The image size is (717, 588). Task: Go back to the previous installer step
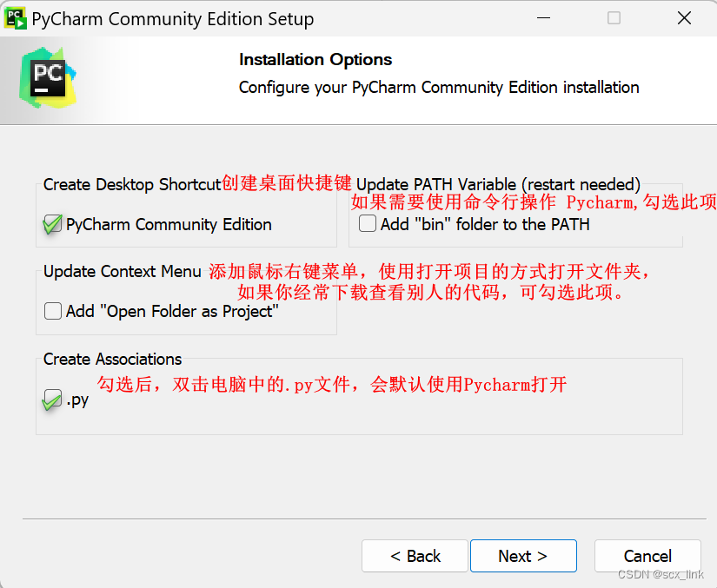click(415, 556)
